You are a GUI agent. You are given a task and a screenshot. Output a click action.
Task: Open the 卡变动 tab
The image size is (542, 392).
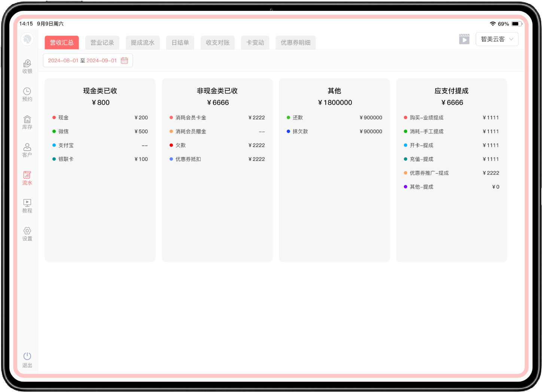click(255, 43)
